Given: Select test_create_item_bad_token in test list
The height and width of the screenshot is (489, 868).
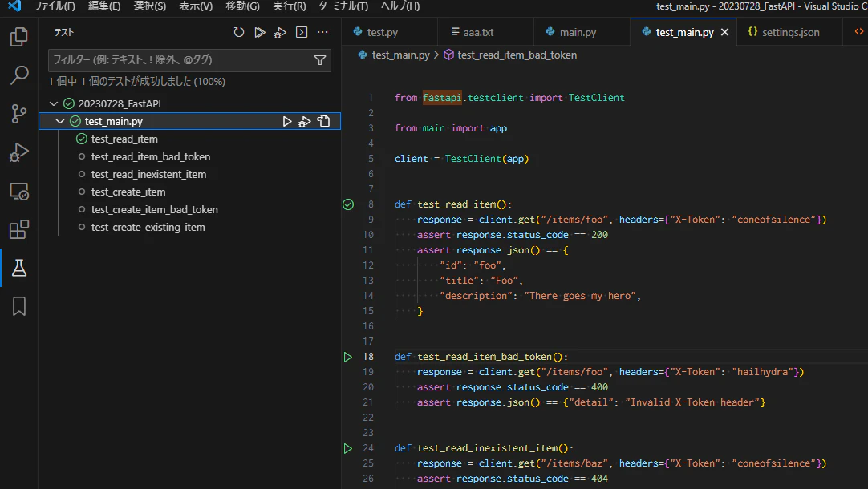Looking at the screenshot, I should (154, 210).
